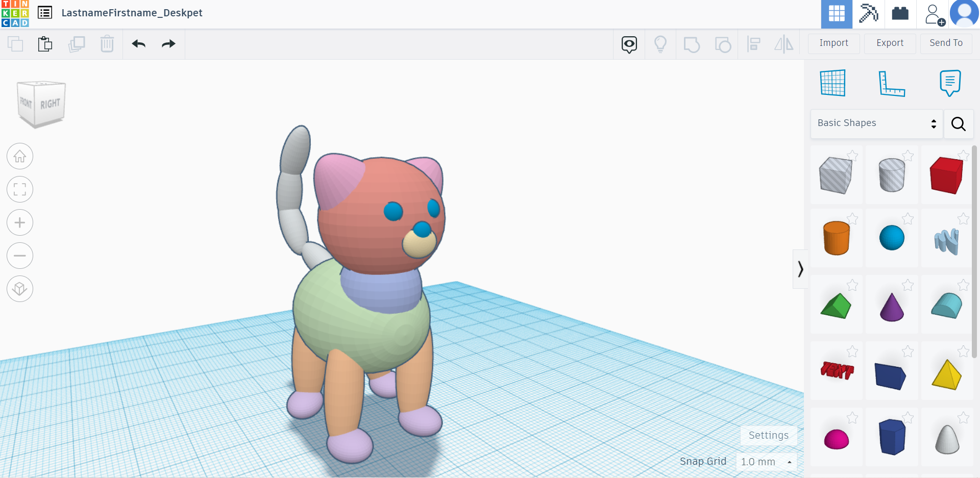The height and width of the screenshot is (478, 980).
Task: Activate the Mirror/Flip tool
Action: pyautogui.click(x=784, y=44)
